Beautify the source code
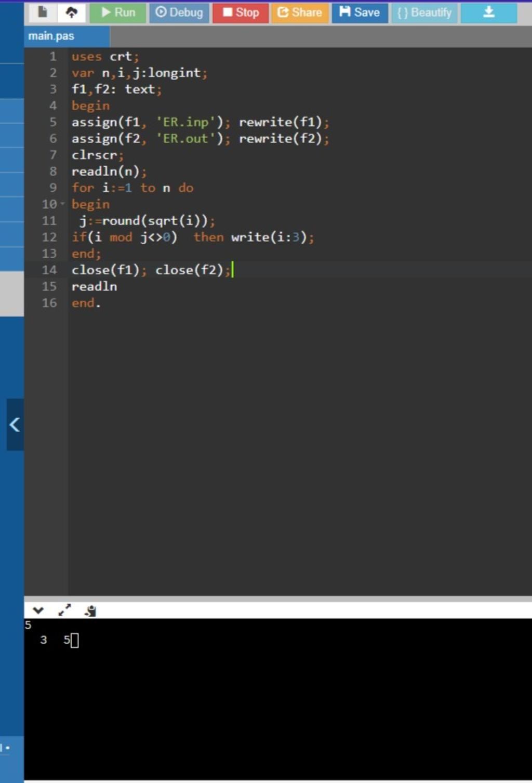 [x=424, y=12]
